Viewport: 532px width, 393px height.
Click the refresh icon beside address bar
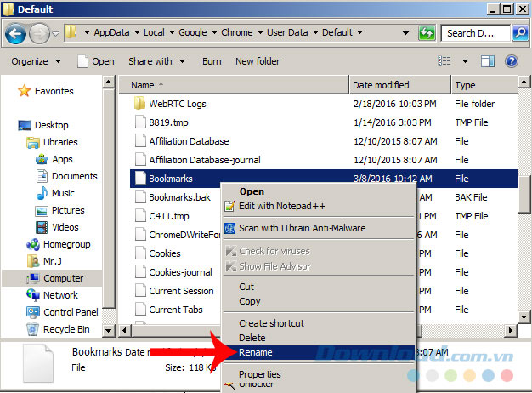(426, 33)
